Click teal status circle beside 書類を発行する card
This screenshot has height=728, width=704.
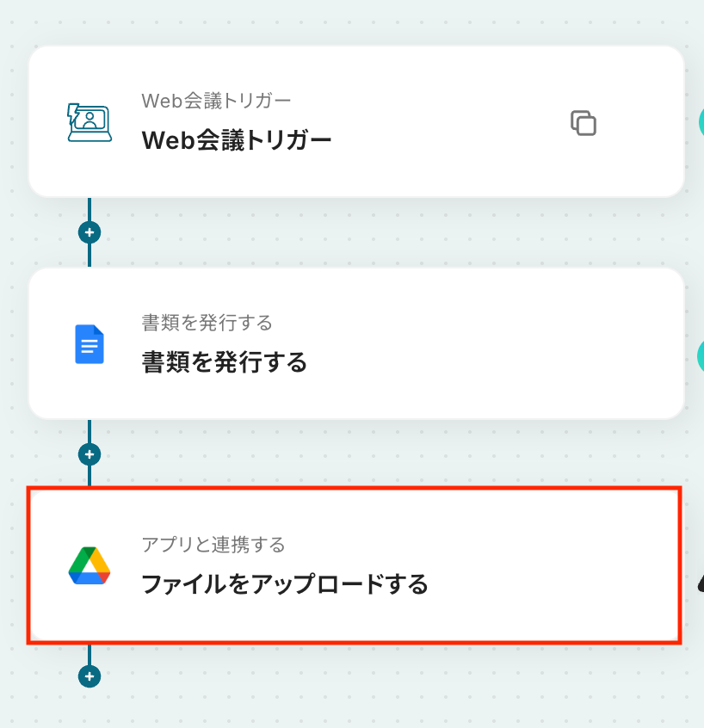click(701, 356)
